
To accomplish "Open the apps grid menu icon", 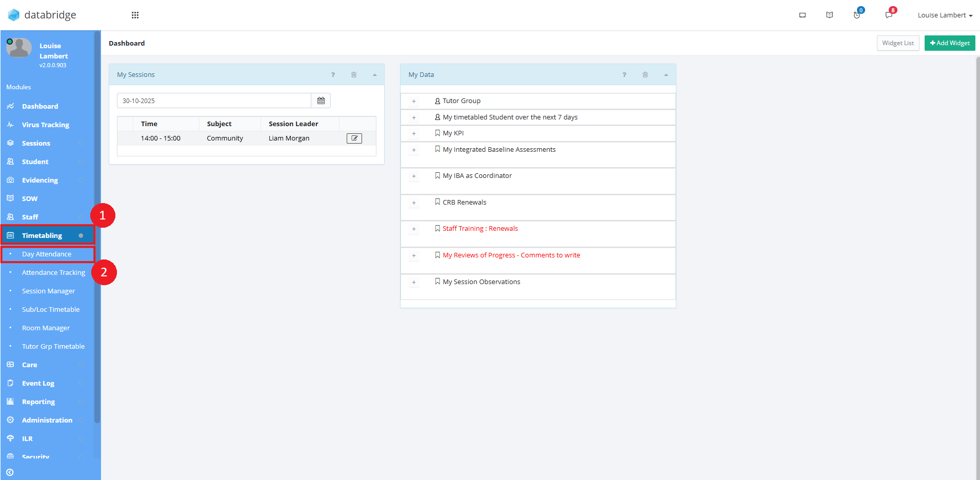I will coord(135,15).
